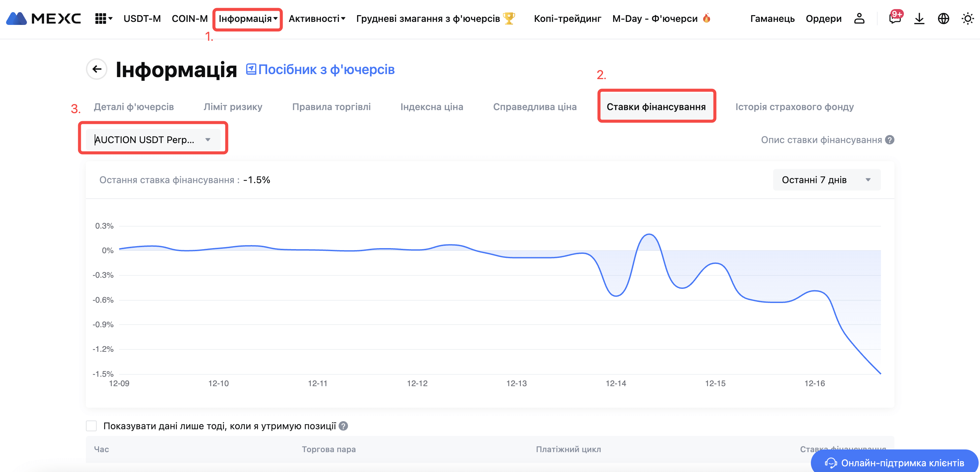Screen dimensions: 980x472
Task: Click the download app icon
Action: [x=919, y=19]
